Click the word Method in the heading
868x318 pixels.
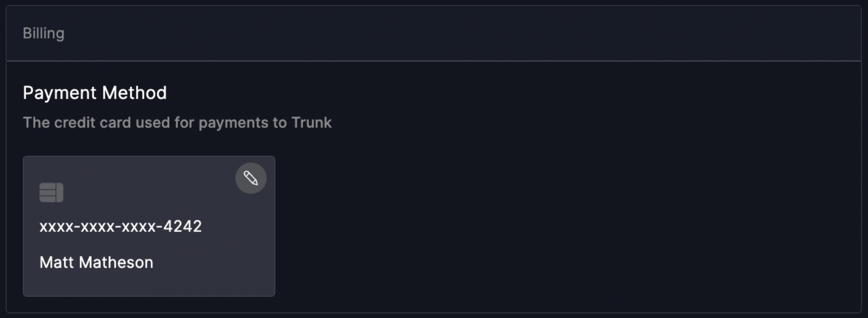tap(134, 93)
